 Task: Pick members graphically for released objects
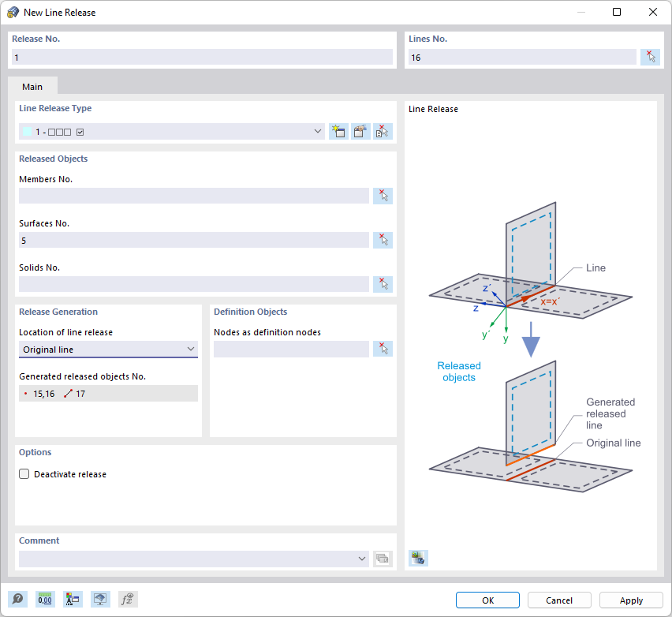click(x=383, y=195)
